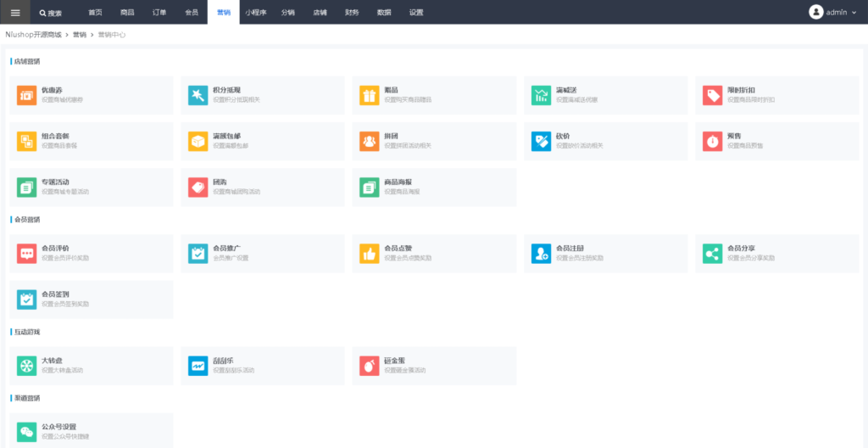Toggle the hamburger sidebar menu
The height and width of the screenshot is (448, 868).
[14, 13]
